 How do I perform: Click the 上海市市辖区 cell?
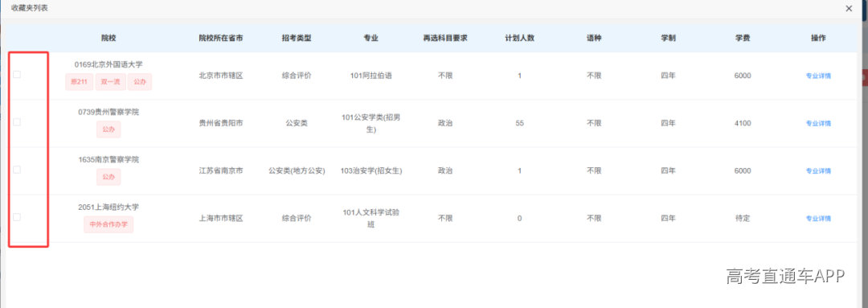(221, 218)
